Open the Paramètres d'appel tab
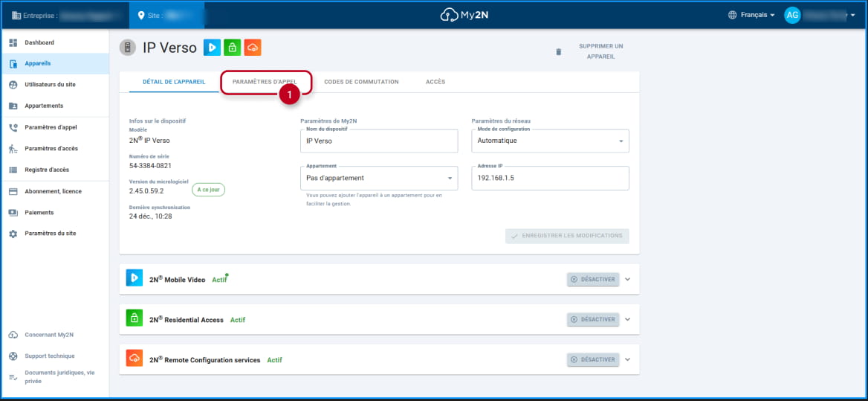 (265, 82)
